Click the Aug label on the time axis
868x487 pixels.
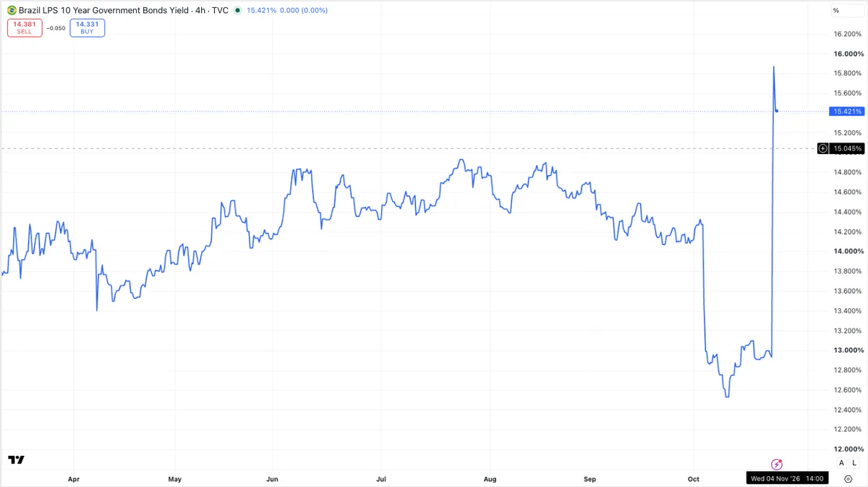(x=490, y=479)
